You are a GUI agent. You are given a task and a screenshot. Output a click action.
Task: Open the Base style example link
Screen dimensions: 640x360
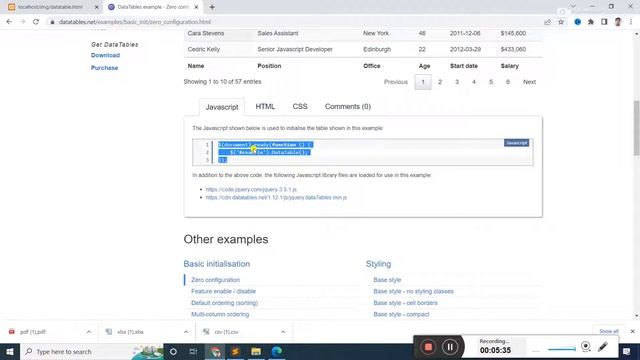pos(387,280)
